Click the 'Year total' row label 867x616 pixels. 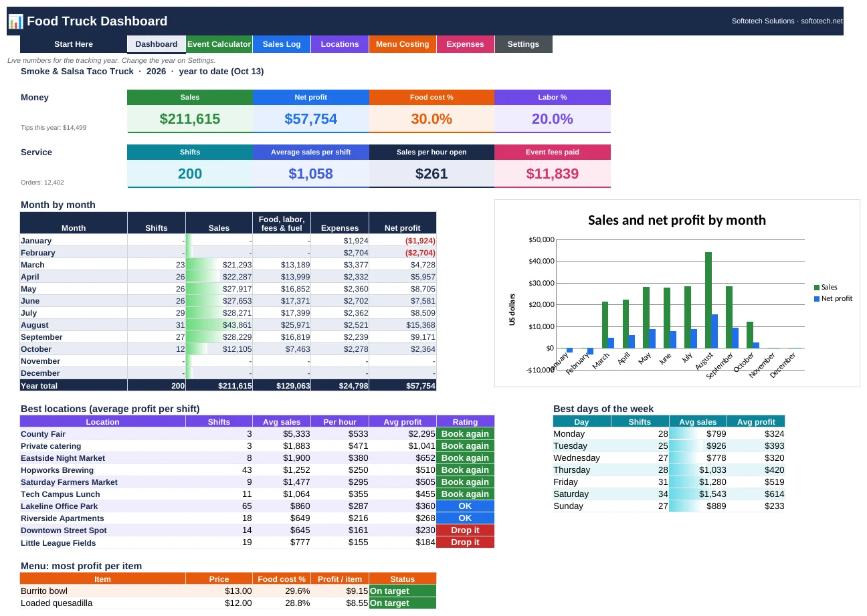point(74,386)
